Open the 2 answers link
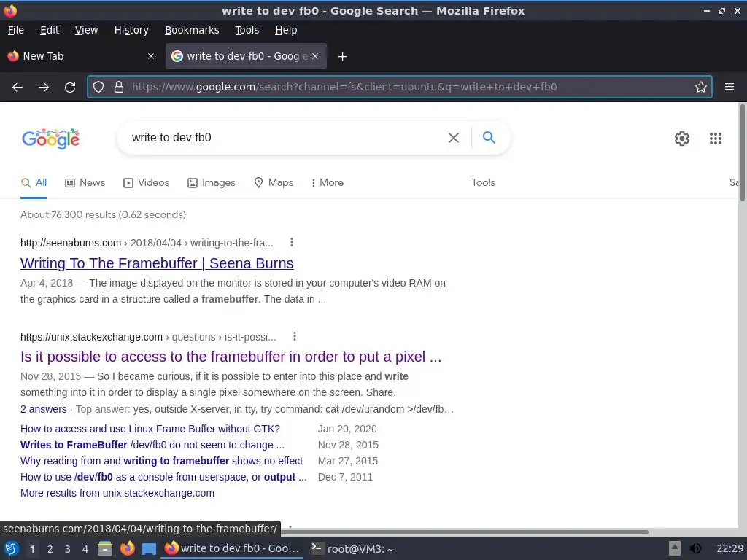 coord(43,409)
